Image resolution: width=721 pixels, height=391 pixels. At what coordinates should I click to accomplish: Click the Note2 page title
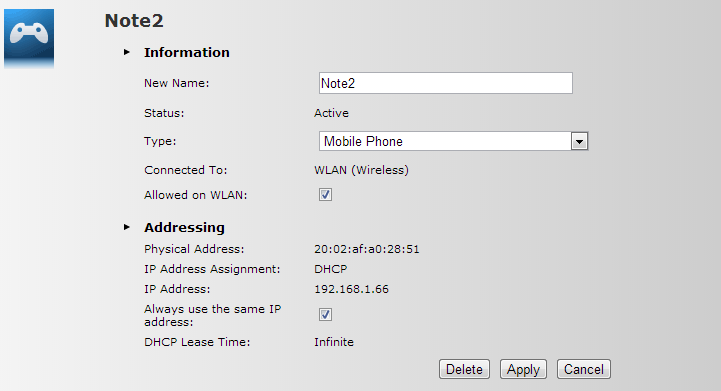point(134,21)
